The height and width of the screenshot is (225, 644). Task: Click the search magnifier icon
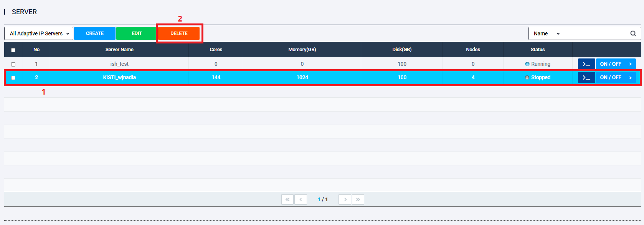(633, 33)
